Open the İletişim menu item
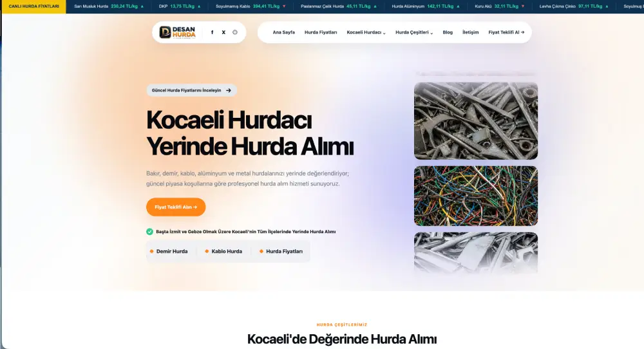644x349 pixels. click(x=470, y=32)
